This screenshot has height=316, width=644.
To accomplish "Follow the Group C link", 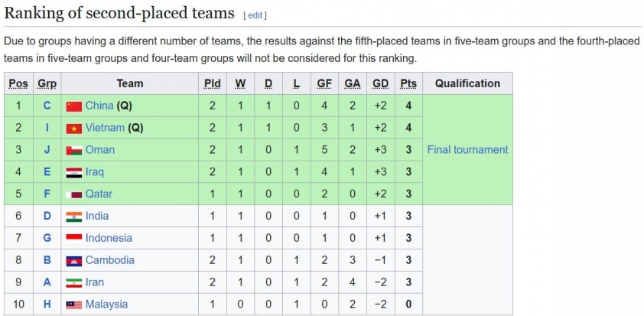I will pyautogui.click(x=47, y=106).
